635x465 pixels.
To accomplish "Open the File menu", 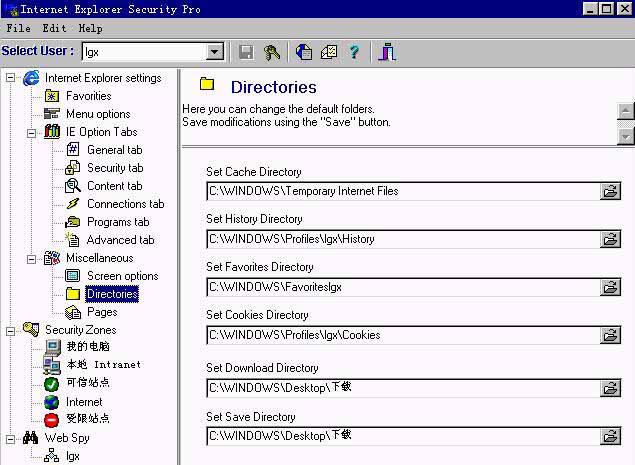I will [x=18, y=29].
